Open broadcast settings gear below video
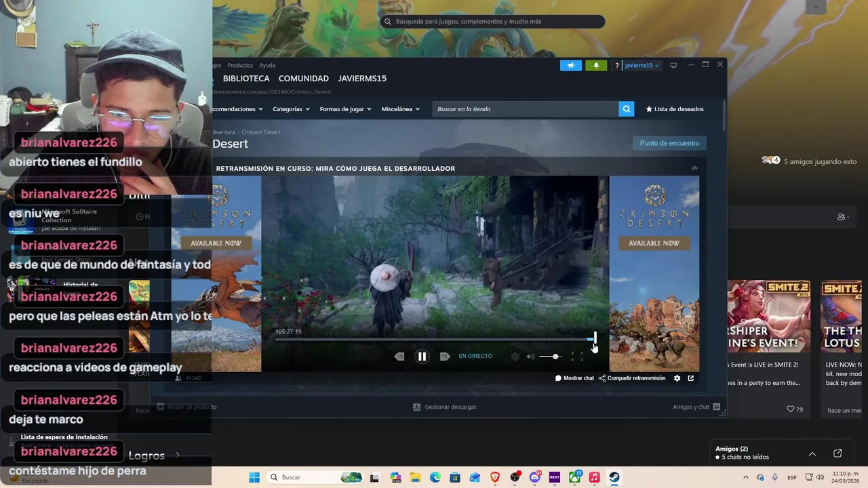This screenshot has height=488, width=868. pyautogui.click(x=677, y=378)
